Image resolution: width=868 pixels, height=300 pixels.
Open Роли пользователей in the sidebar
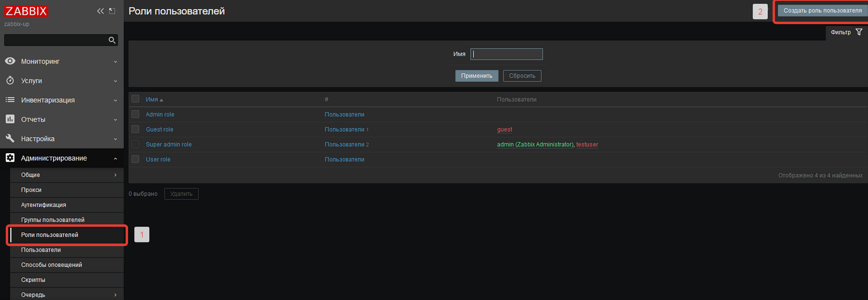tap(67, 235)
